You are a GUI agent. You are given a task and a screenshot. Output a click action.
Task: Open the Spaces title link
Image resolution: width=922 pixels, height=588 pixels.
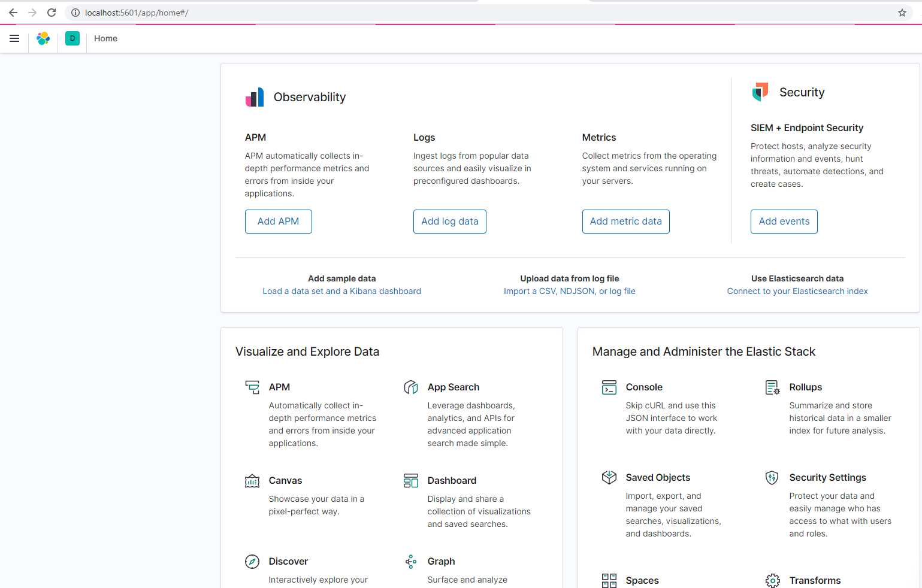(642, 581)
